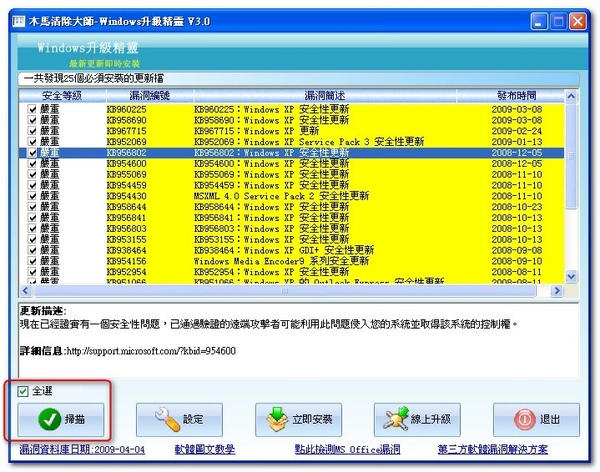
Task: Click the vertical scrollbar thumb
Action: click(x=571, y=156)
